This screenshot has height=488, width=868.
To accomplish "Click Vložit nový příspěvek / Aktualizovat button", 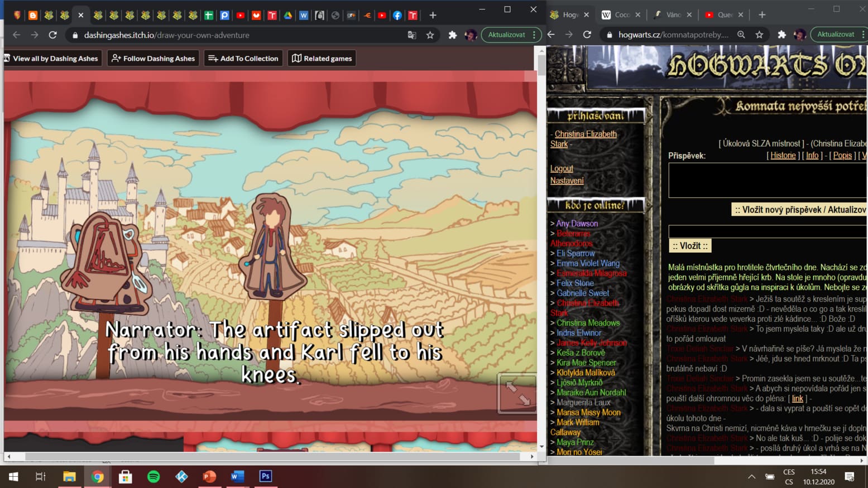I will click(x=799, y=210).
